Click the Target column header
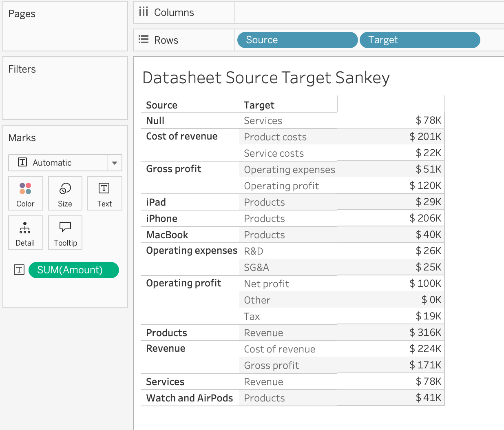 click(259, 105)
